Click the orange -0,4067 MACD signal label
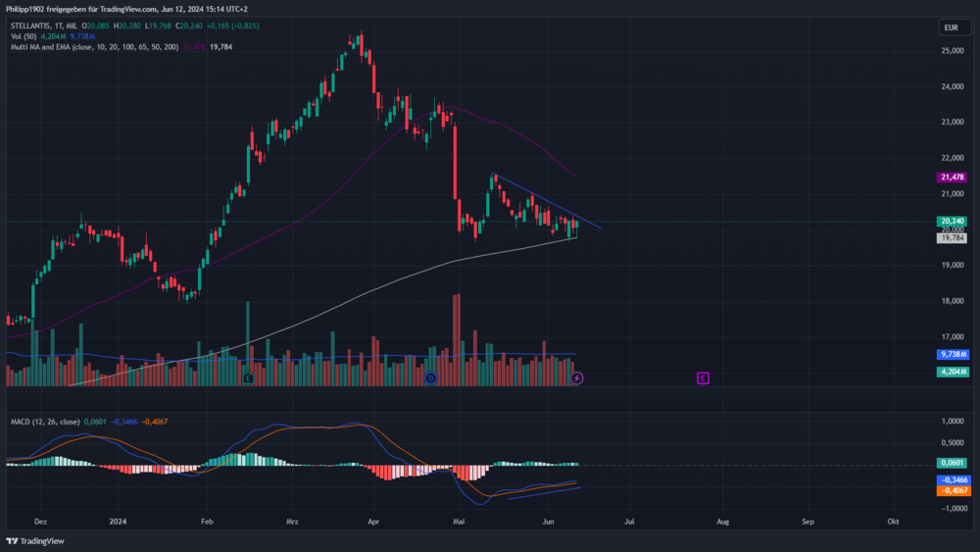980x552 pixels. [x=954, y=491]
